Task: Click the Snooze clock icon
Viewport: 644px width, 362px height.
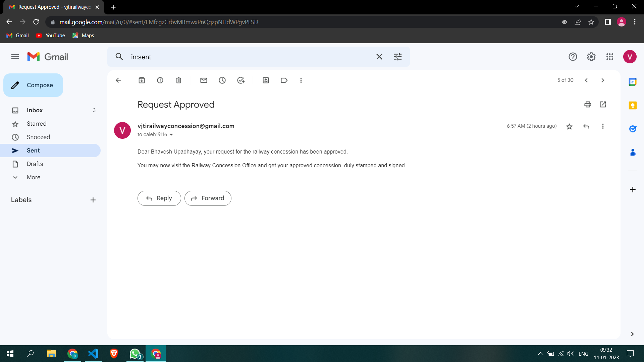Action: tap(222, 80)
